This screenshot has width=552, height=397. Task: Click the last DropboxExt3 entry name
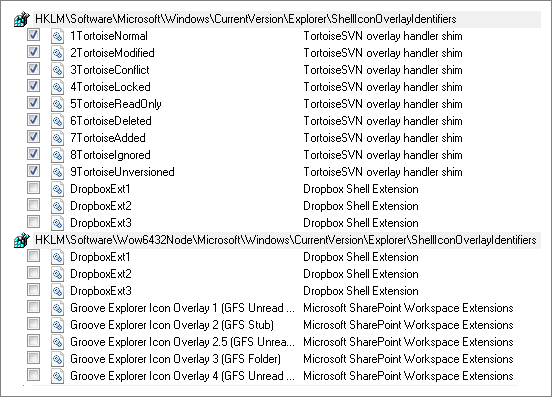point(101,291)
